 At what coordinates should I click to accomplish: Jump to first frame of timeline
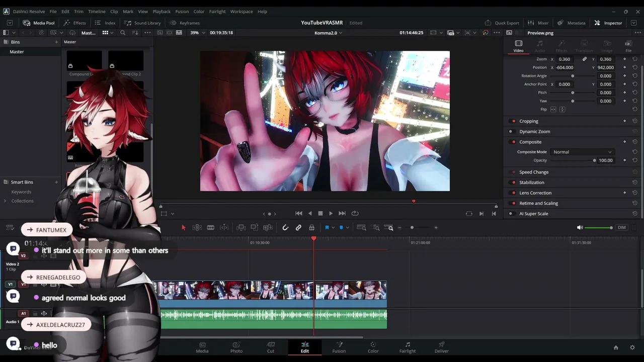(x=298, y=213)
